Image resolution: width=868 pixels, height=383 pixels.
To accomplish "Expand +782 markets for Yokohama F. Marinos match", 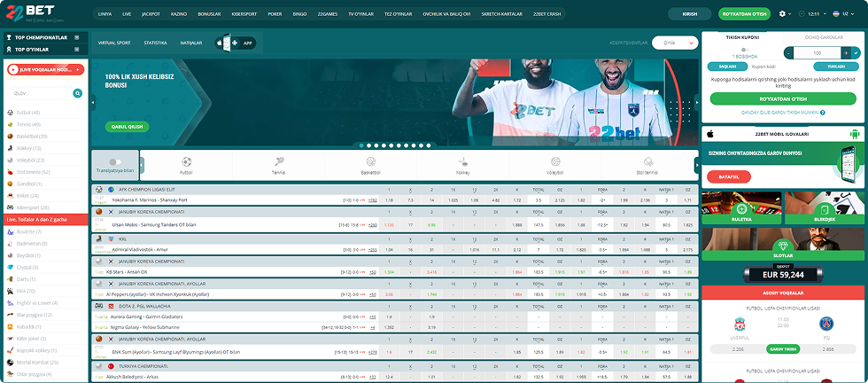I will pos(373,200).
